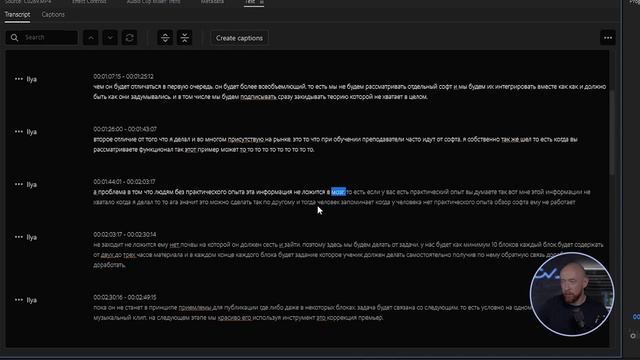
Task: Select the Transcript tab
Action: pos(17,14)
